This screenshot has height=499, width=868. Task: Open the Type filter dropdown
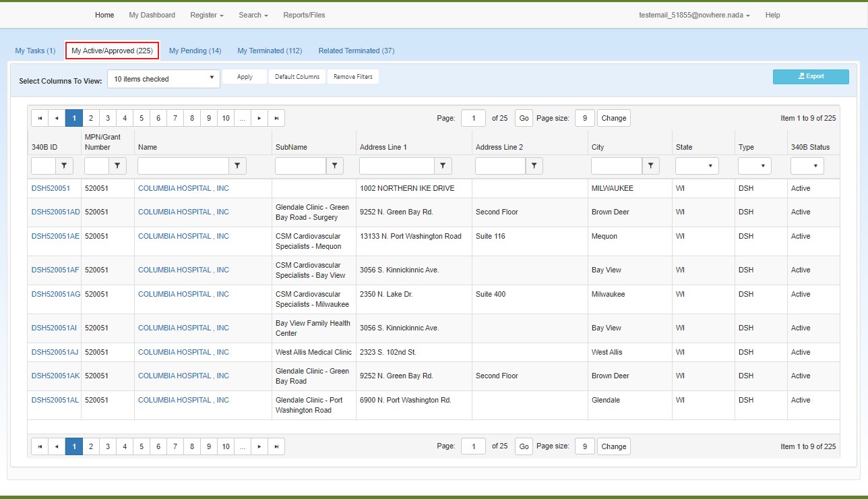click(x=755, y=166)
